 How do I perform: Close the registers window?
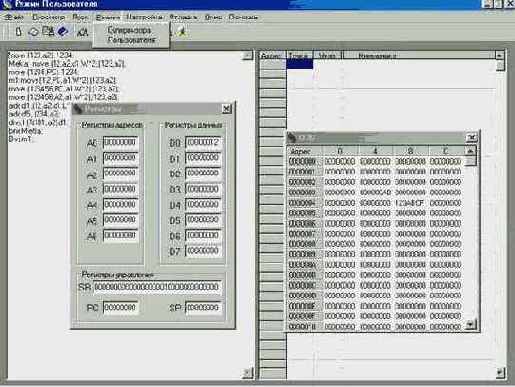click(x=226, y=109)
